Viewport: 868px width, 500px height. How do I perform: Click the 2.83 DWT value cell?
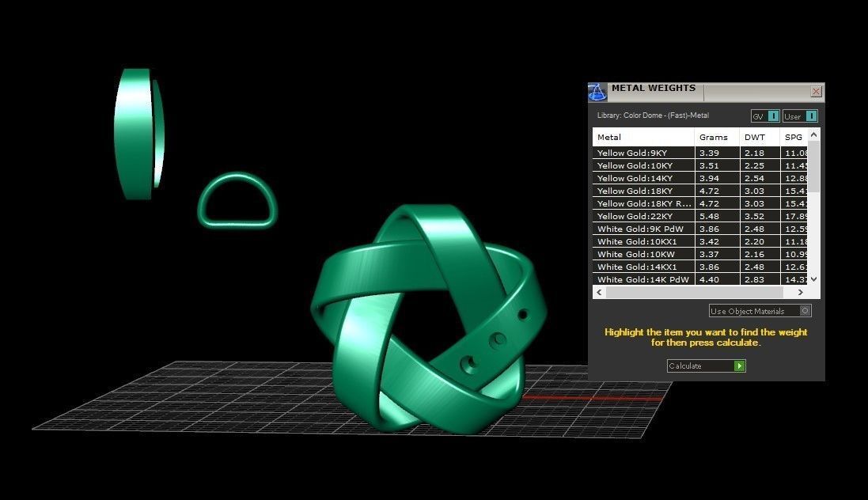point(760,279)
